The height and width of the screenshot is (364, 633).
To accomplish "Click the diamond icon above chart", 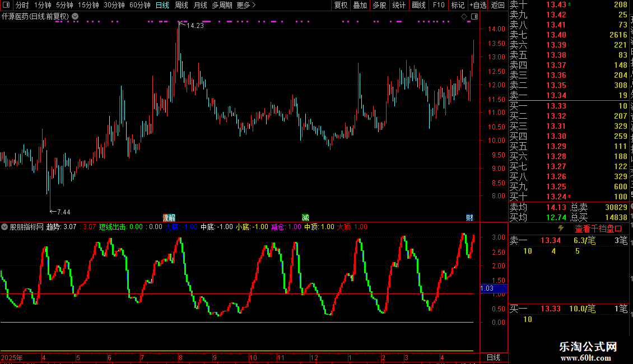I will pos(464,16).
